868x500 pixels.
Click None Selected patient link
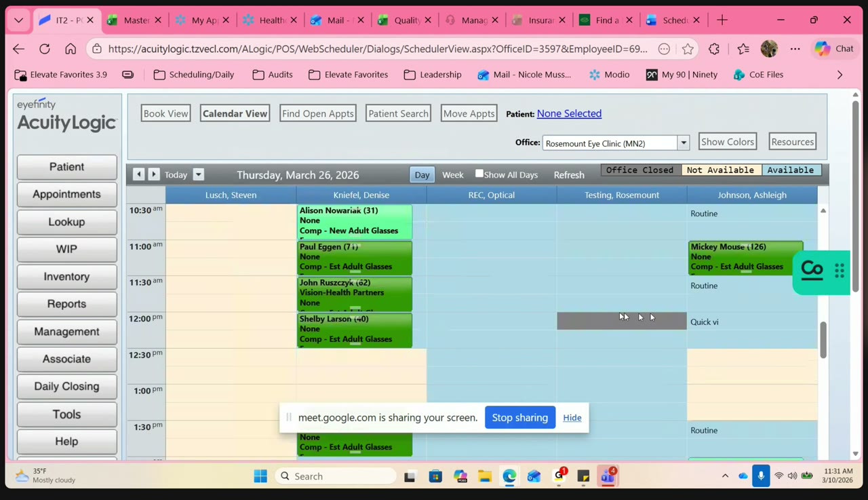[x=569, y=113]
